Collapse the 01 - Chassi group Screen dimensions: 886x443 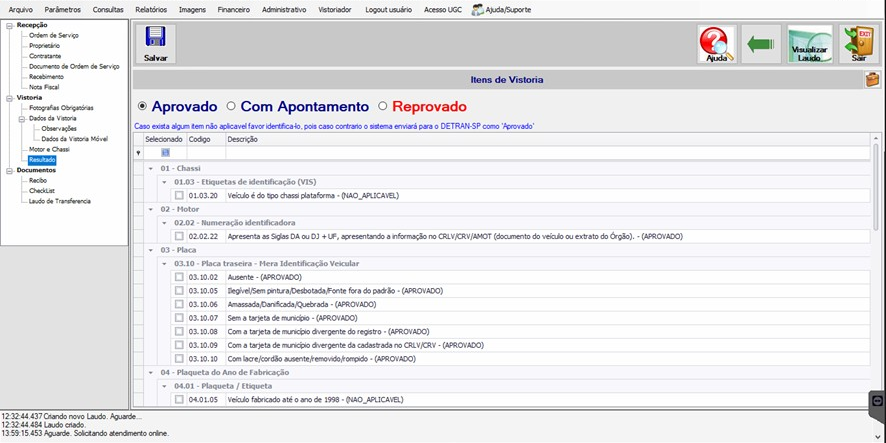(x=151, y=168)
